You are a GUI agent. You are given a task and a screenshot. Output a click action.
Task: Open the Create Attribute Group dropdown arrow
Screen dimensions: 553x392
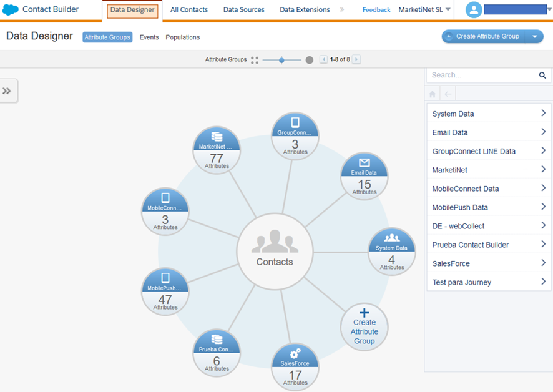535,36
